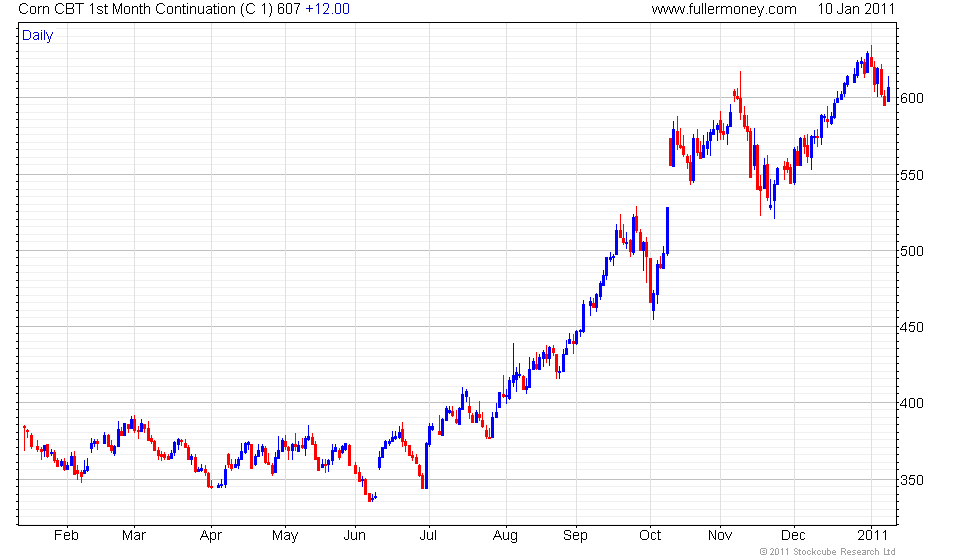Click the '(C 1) 607' last price text
This screenshot has height=560, width=980.
(x=271, y=9)
